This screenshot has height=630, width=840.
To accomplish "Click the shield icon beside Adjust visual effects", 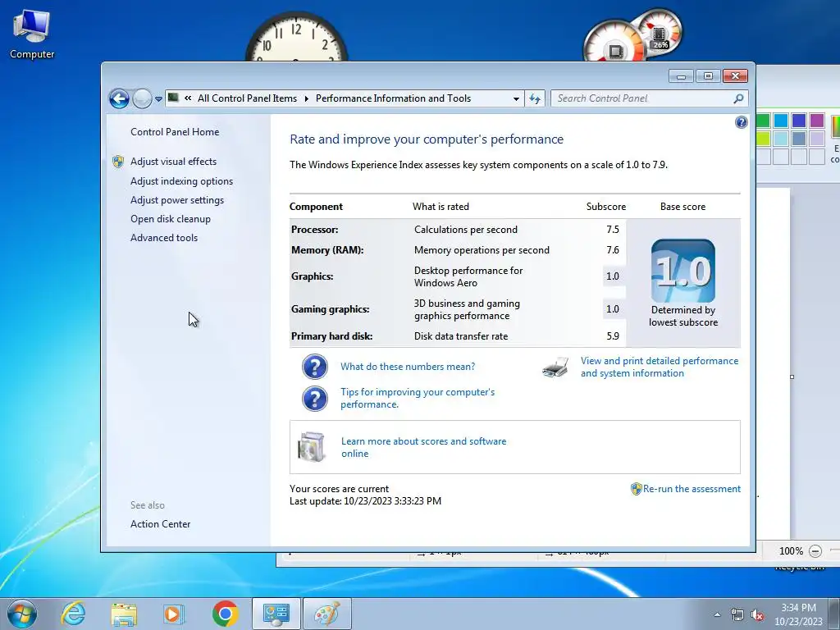I will pyautogui.click(x=118, y=162).
